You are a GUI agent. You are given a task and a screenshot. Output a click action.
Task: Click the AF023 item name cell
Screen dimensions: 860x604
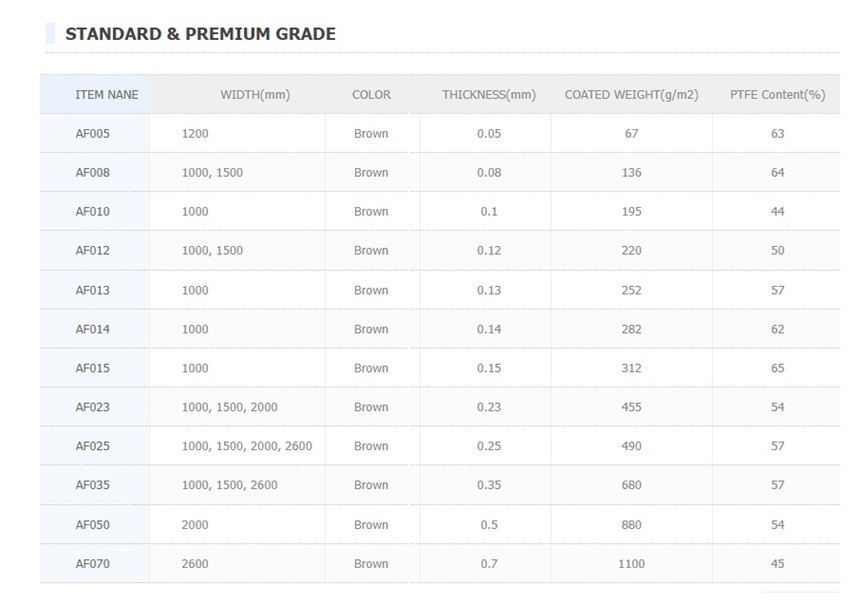[x=93, y=408]
